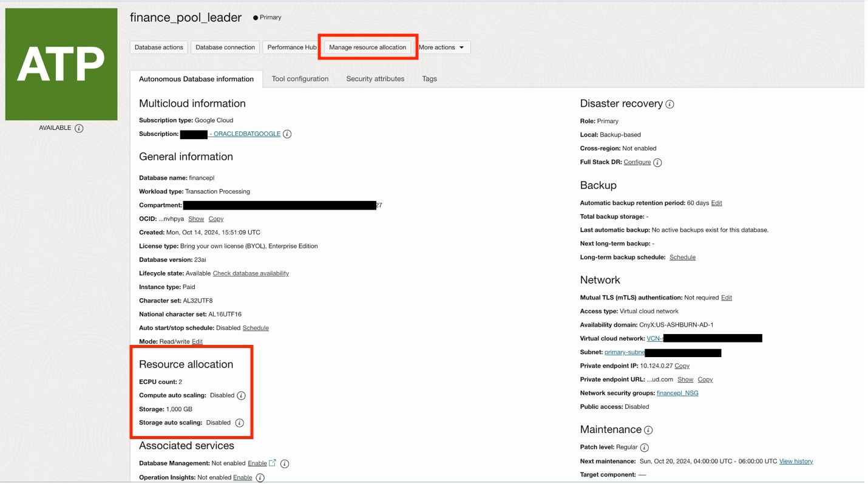Click the Database actions button
The image size is (868, 484).
tap(159, 47)
